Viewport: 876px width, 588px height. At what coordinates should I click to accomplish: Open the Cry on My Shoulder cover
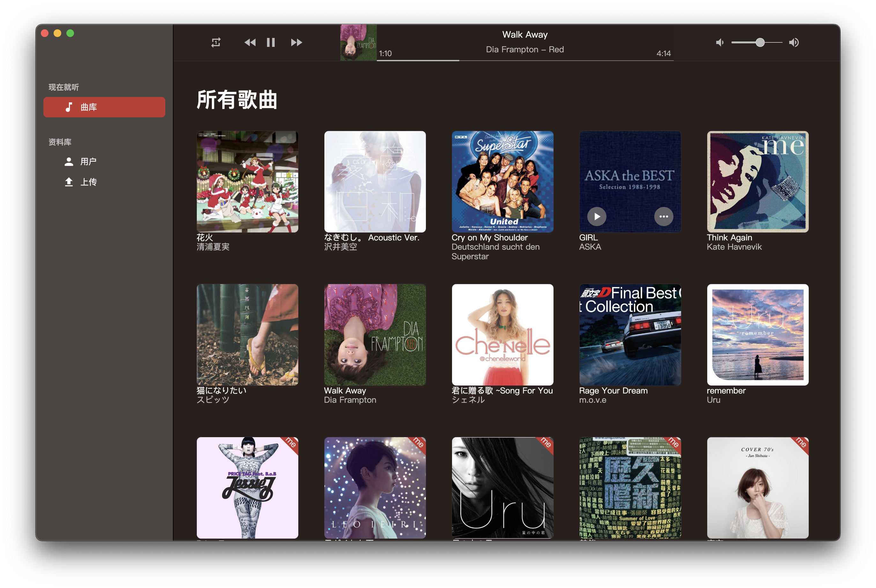[502, 181]
